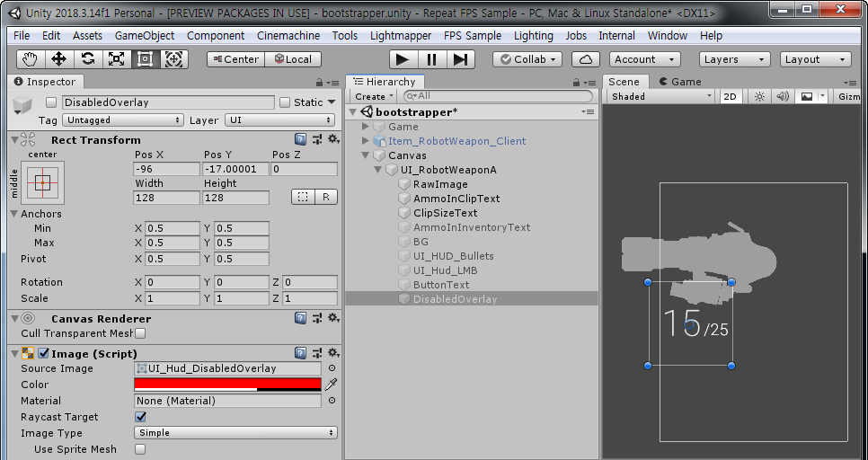The image size is (868, 460).
Task: Toggle Inspector lock icon
Action: click(319, 83)
